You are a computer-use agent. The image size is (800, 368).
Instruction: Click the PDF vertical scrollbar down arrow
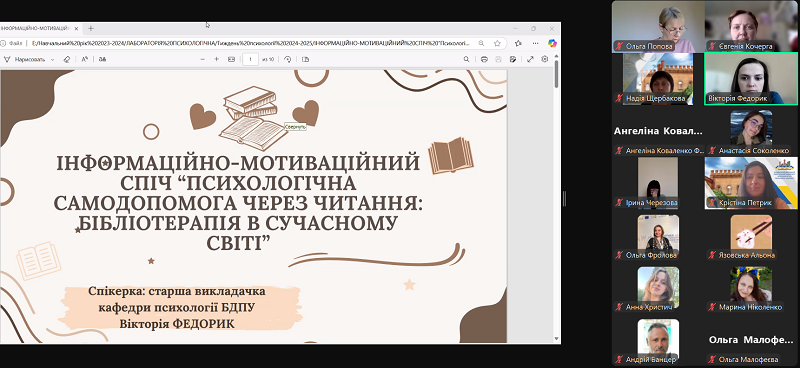coord(556,338)
